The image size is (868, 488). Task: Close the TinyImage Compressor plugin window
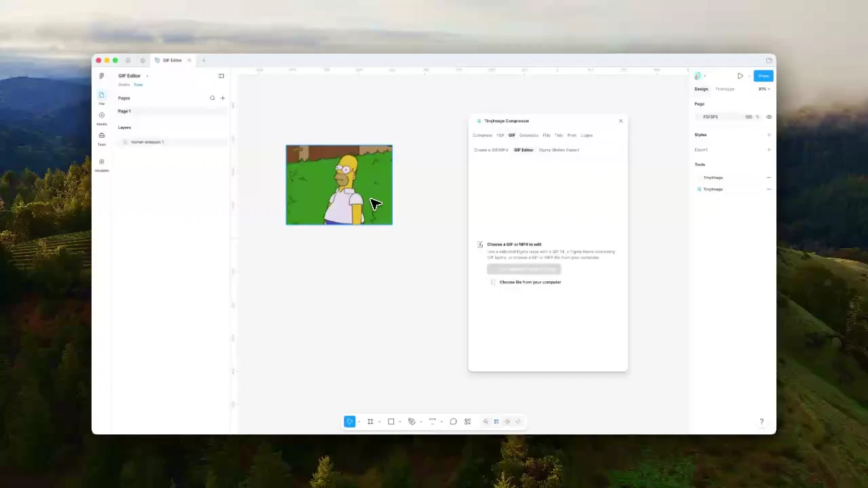click(620, 121)
